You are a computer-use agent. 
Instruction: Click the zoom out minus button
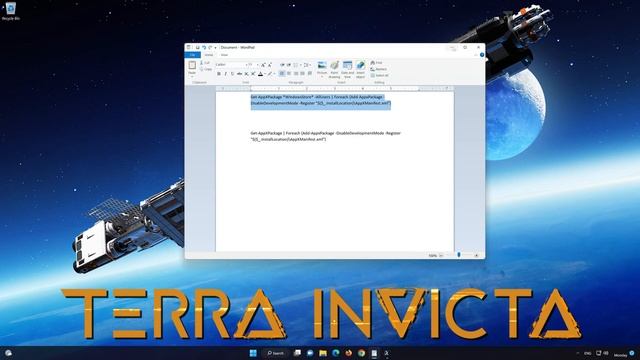(x=442, y=256)
